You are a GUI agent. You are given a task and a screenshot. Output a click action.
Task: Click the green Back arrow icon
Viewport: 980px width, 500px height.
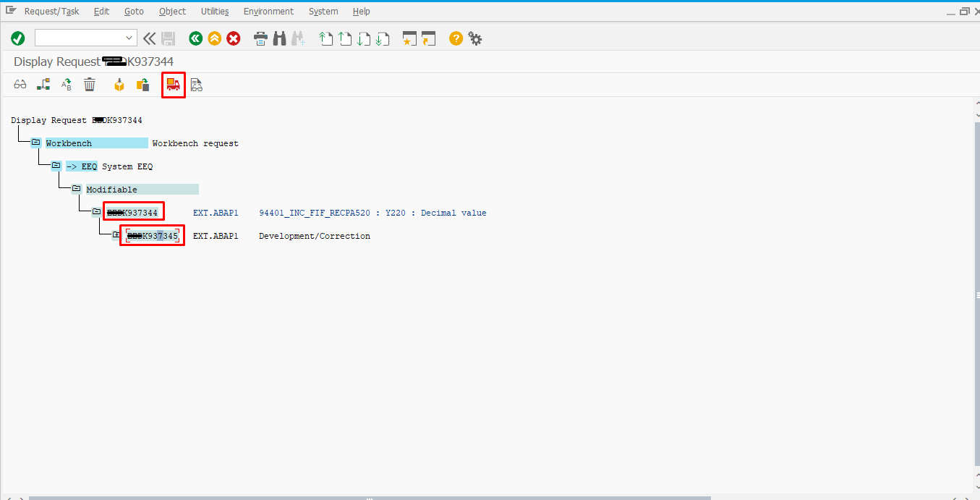(x=195, y=38)
